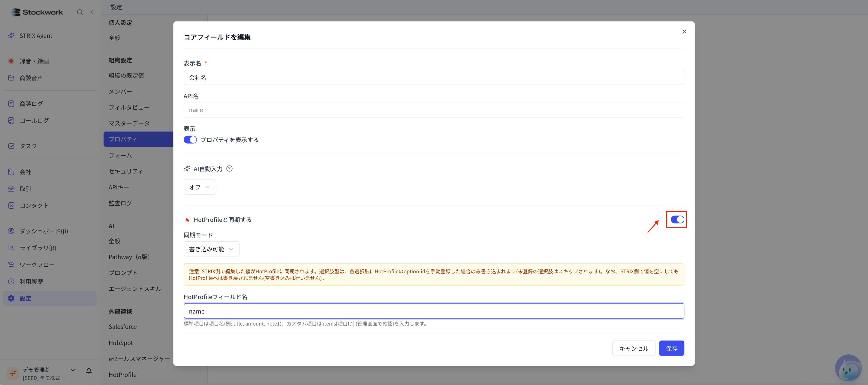The image size is (868, 385).
Task: Open 商談音声 folder icon
Action: coord(11,78)
